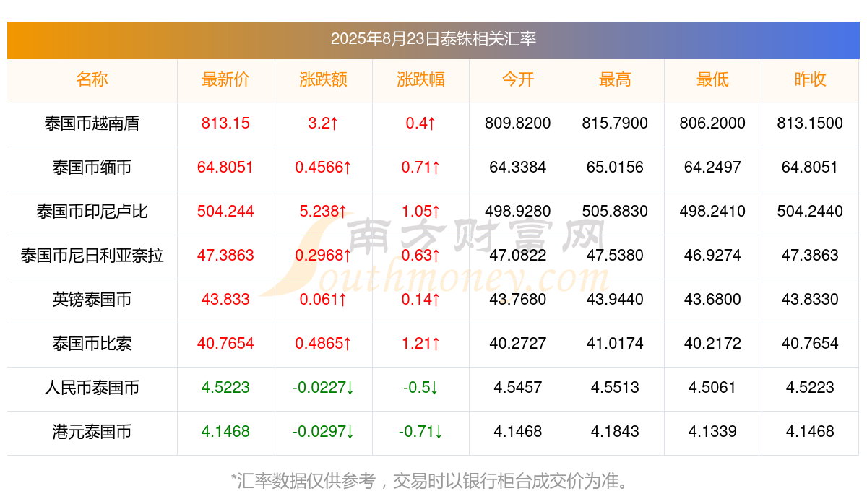Viewport: 867px width, 504px height.
Task: Click the 最高 column header
Action: 615,79
